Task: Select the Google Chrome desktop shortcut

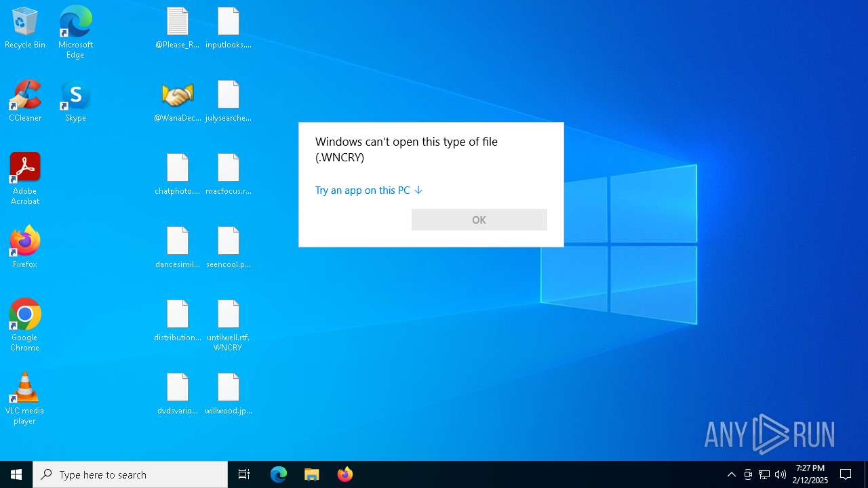Action: pos(25,325)
